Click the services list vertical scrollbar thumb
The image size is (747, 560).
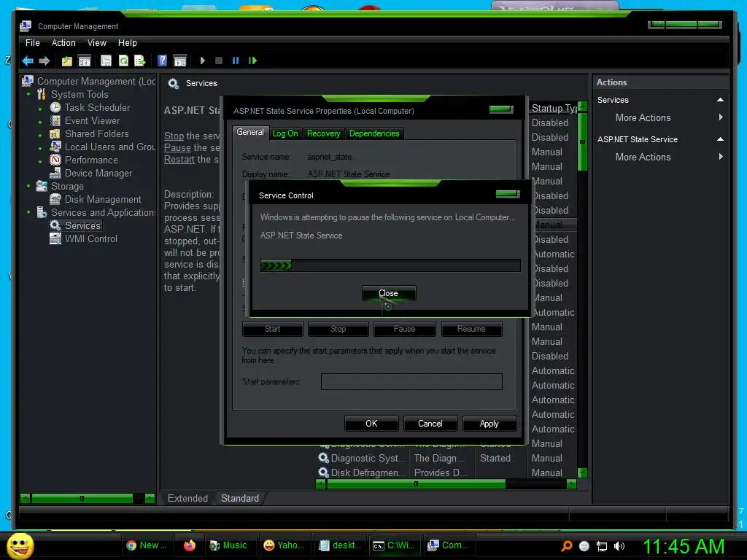[582, 142]
